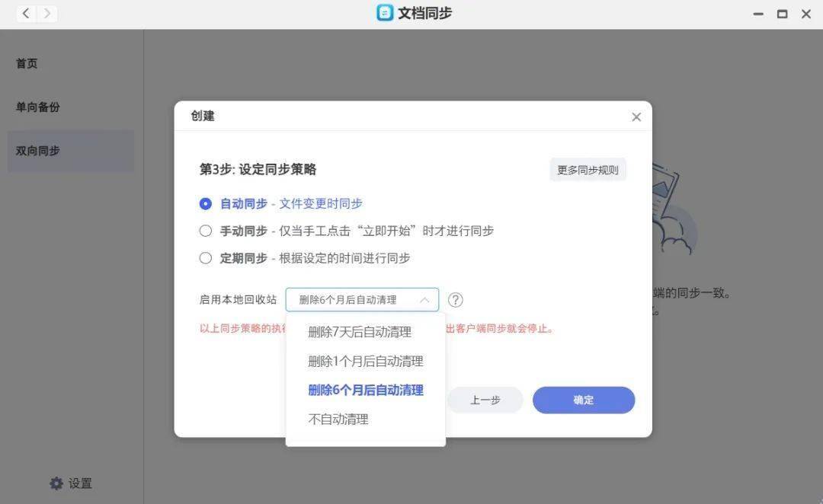Viewport: 823px width, 504px height.
Task: Close the 创建 dialog with X icon
Action: coord(636,117)
